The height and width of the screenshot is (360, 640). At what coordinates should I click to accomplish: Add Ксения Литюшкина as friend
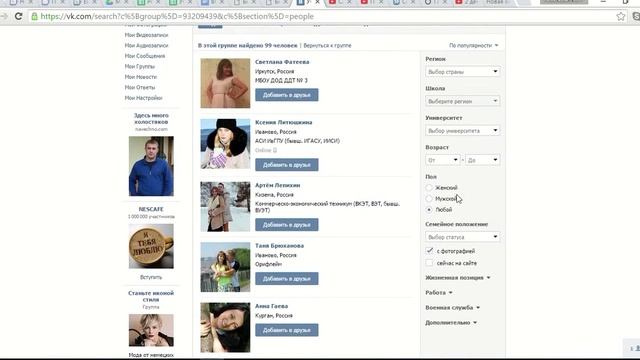[x=287, y=165]
